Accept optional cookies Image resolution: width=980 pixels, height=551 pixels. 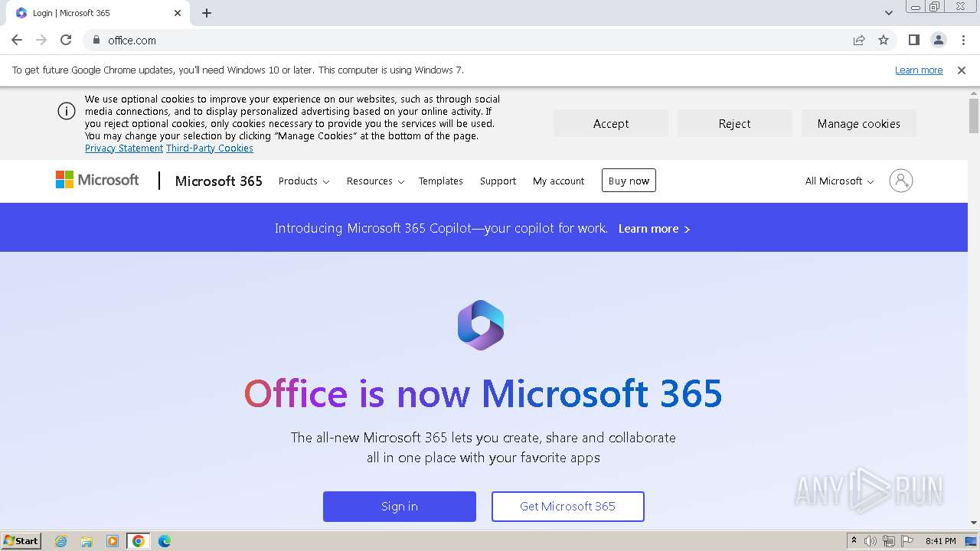(611, 123)
